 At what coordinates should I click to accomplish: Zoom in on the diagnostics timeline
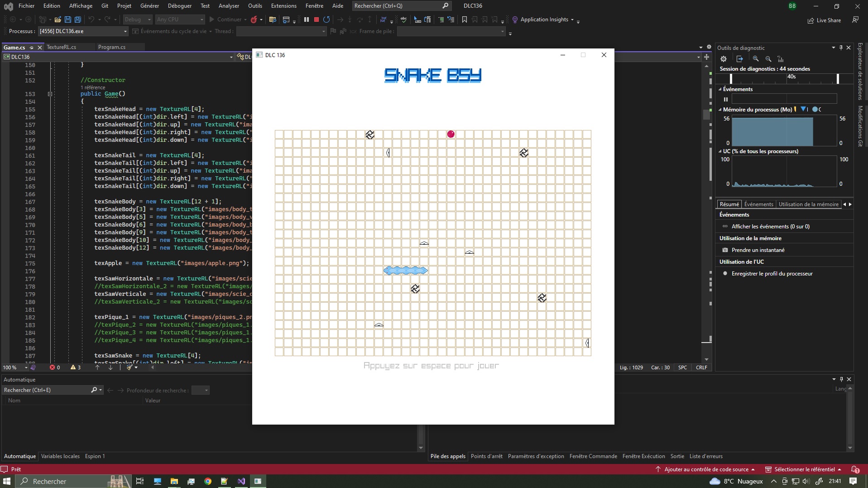(756, 59)
